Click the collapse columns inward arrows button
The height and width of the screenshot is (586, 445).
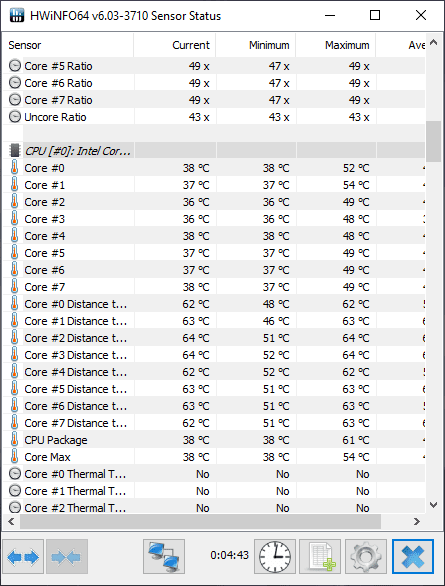[67, 556]
